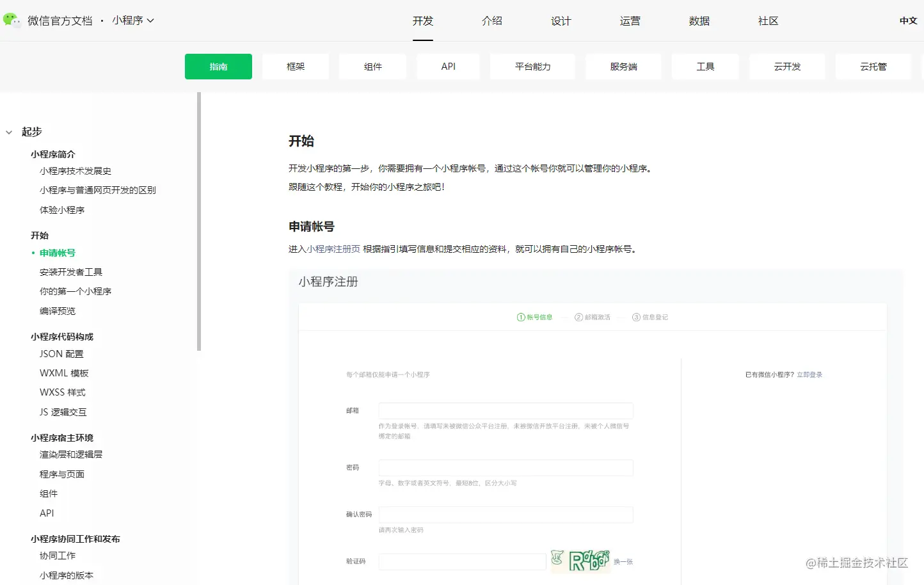Select the 组件 tab
Viewport: 924px width, 585px height.
(x=372, y=66)
